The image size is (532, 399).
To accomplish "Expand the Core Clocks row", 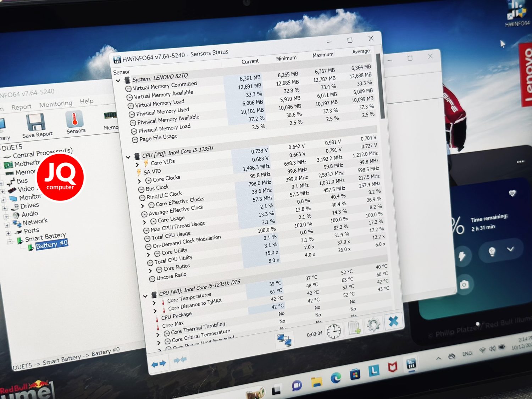I will [139, 181].
